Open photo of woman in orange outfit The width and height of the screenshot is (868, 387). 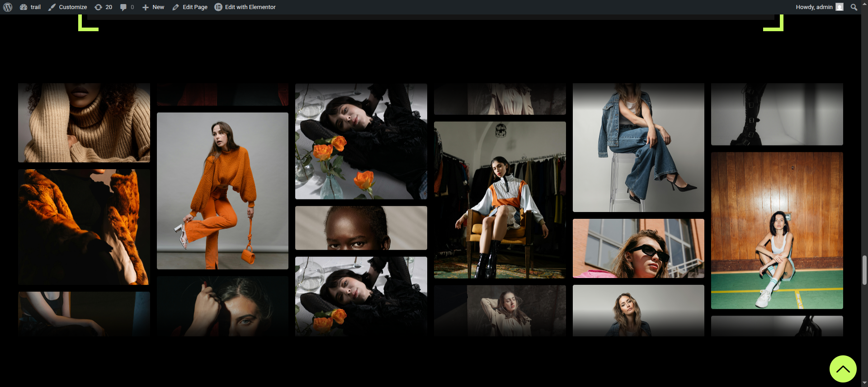click(x=222, y=191)
